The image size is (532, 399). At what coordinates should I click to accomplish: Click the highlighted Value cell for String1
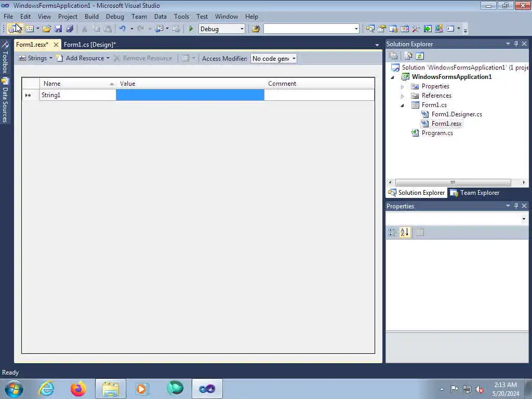190,95
